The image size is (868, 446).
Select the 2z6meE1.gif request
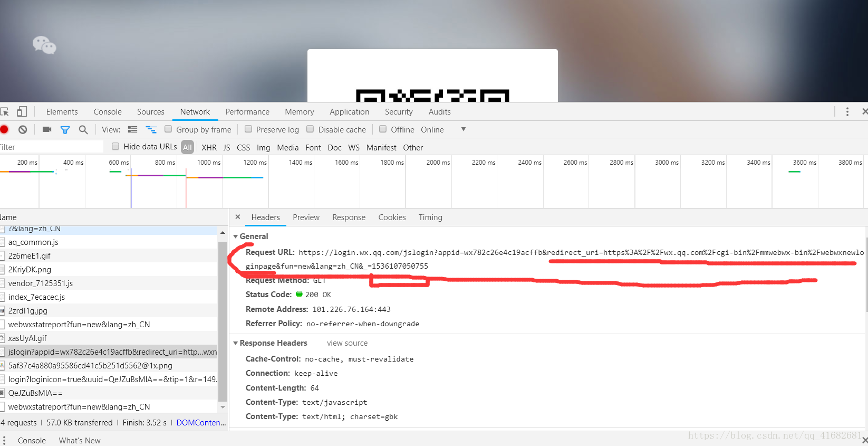[109, 256]
